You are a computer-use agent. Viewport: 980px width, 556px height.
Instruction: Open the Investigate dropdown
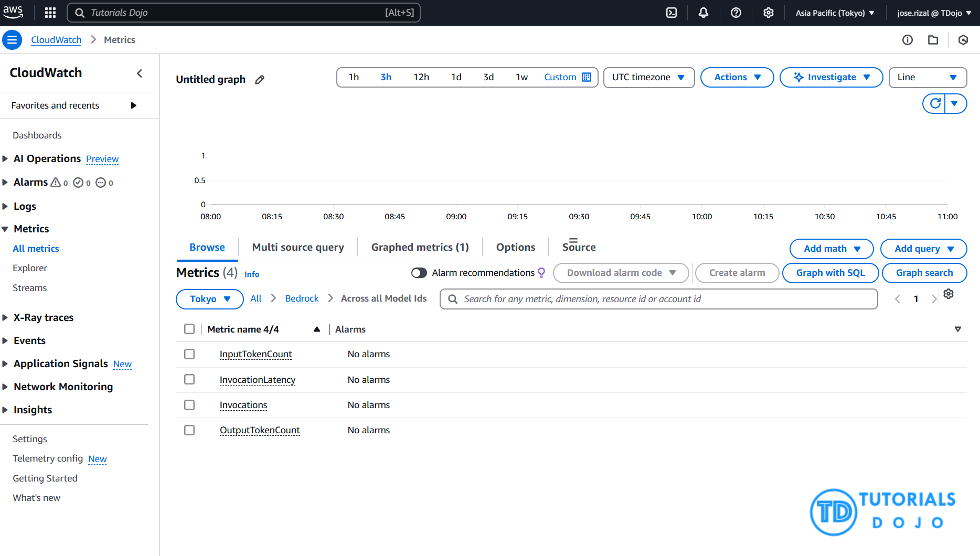(832, 77)
